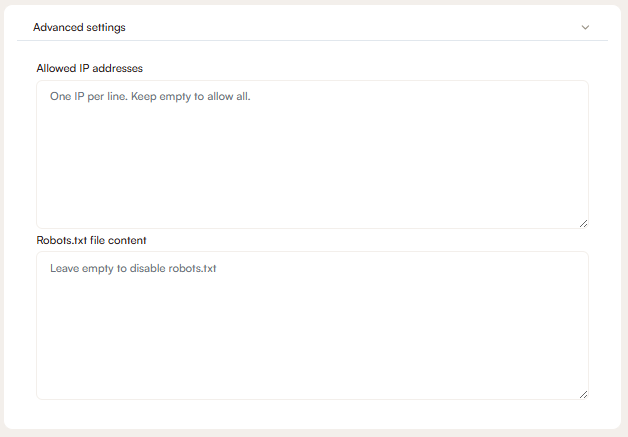The height and width of the screenshot is (437, 628).
Task: Grab the Allowed IP addresses resize handle
Action: (584, 224)
